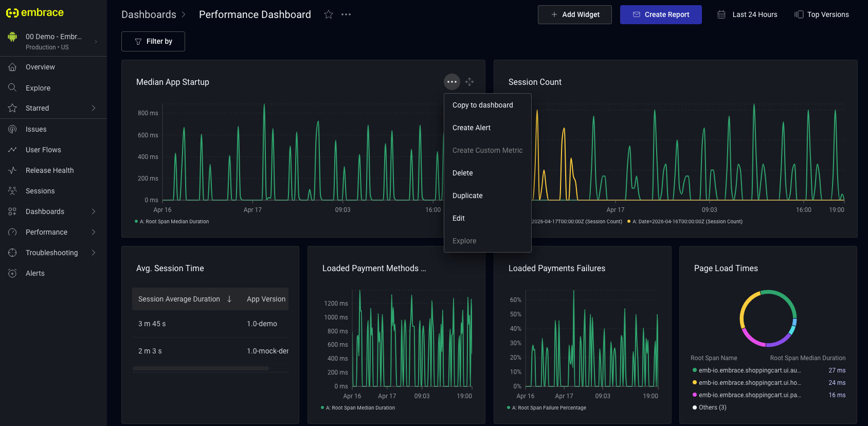Star the Performance Dashboard as favorite
The width and height of the screenshot is (868, 426).
[x=328, y=14]
